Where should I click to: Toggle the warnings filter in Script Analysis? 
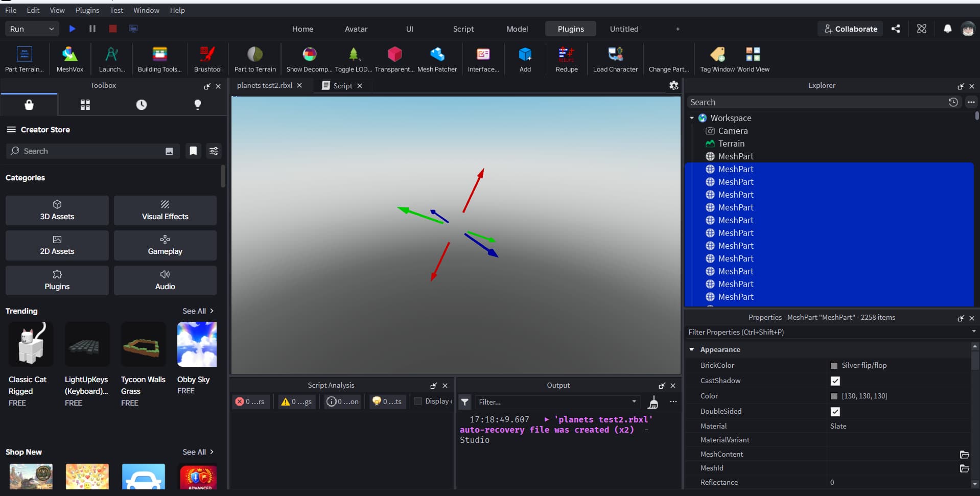click(297, 401)
